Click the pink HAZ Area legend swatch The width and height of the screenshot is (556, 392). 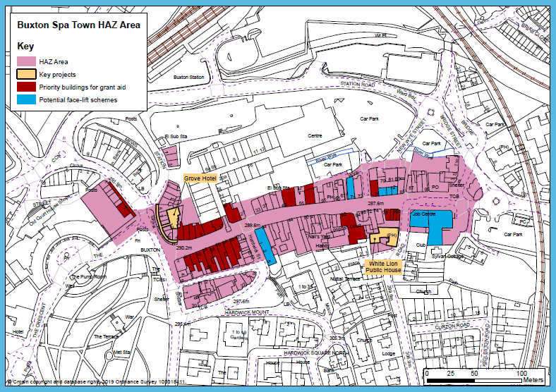[x=27, y=62]
